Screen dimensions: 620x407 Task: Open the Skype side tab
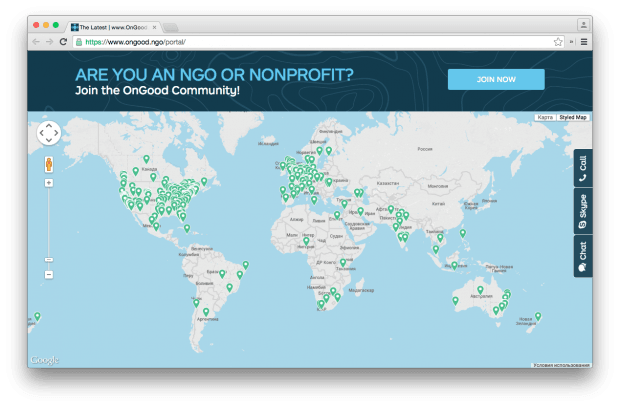[582, 210]
